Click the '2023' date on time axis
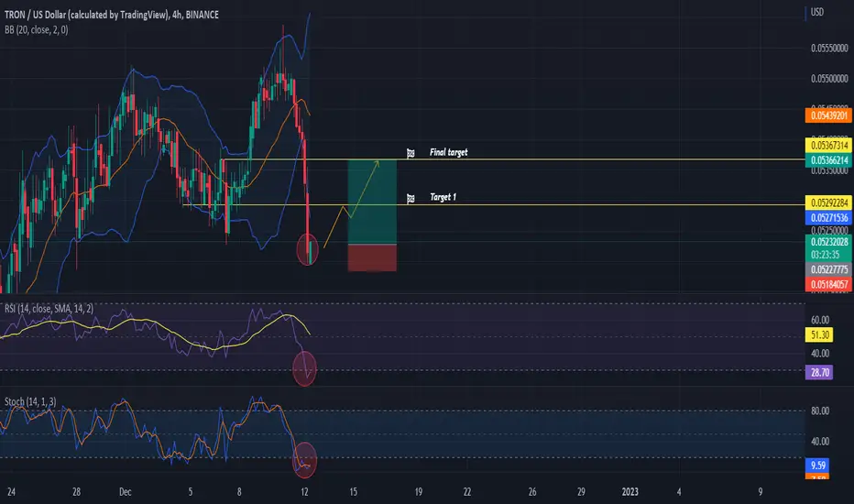The image size is (854, 504). click(630, 491)
